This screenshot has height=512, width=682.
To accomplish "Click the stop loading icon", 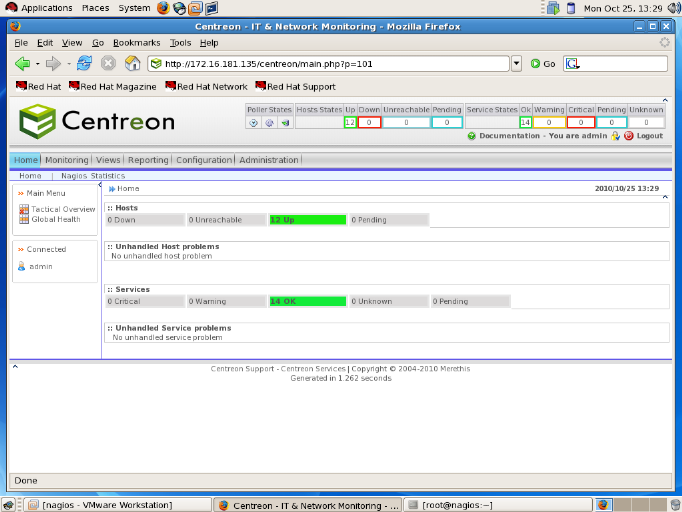I will pyautogui.click(x=108, y=64).
